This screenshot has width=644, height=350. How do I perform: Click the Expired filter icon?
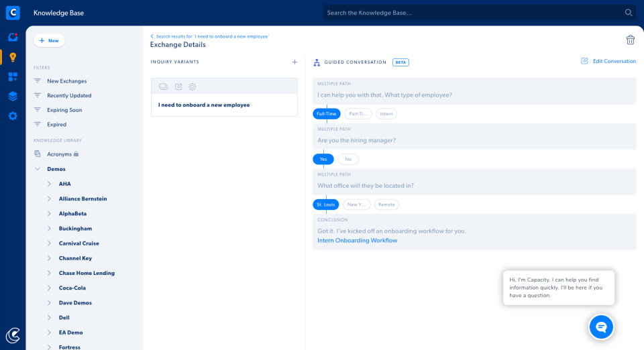point(38,124)
